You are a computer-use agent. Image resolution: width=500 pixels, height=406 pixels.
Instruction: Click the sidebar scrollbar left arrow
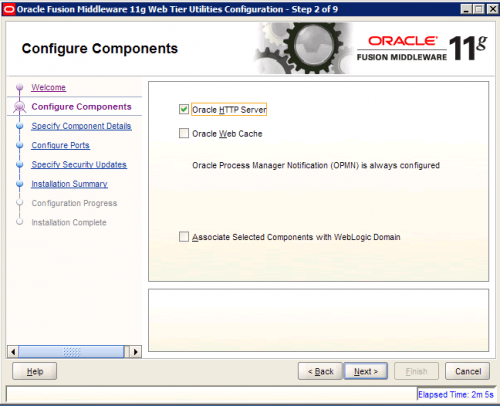pos(13,352)
